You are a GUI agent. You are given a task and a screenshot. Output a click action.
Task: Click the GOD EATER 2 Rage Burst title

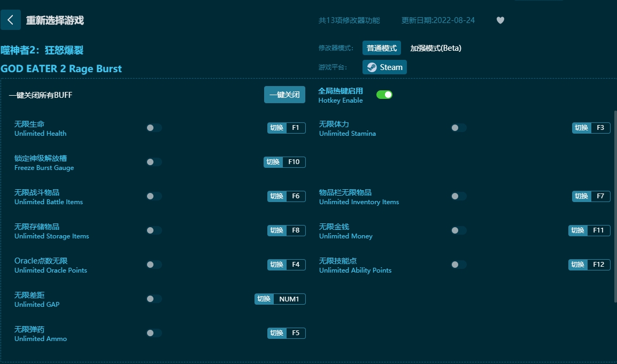coord(61,69)
